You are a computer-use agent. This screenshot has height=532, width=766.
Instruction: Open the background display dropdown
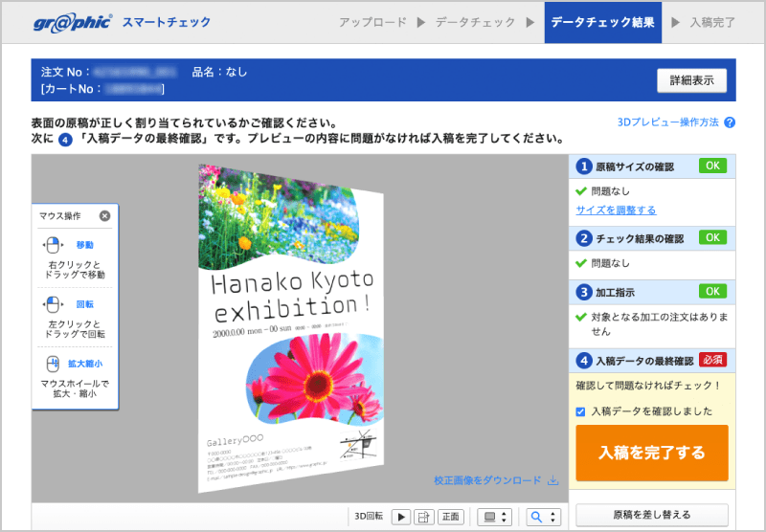(x=494, y=517)
